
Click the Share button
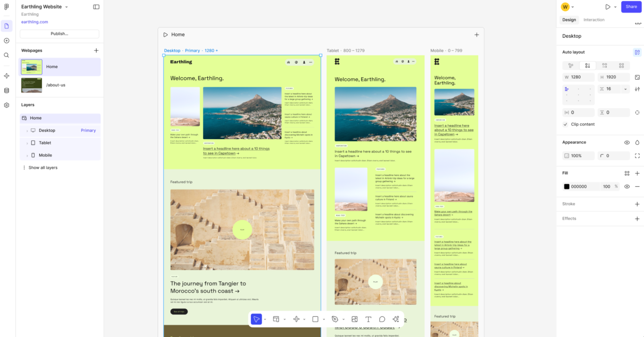(631, 7)
